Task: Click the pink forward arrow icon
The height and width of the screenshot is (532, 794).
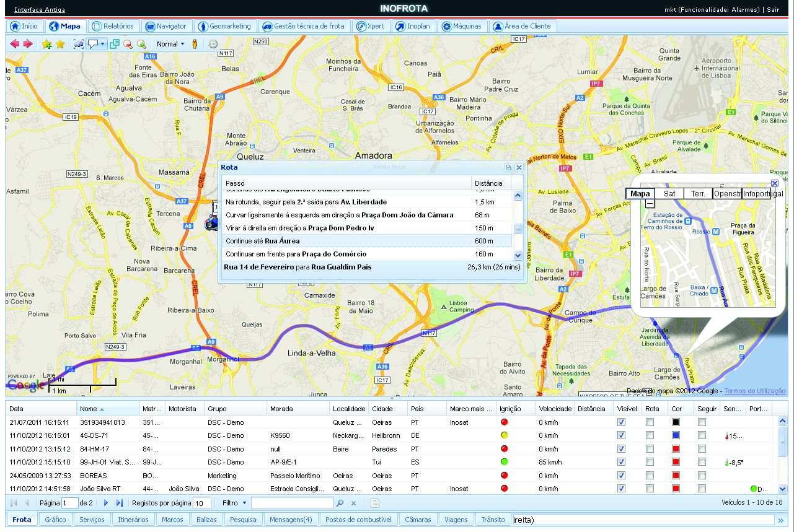Action: 28,44
